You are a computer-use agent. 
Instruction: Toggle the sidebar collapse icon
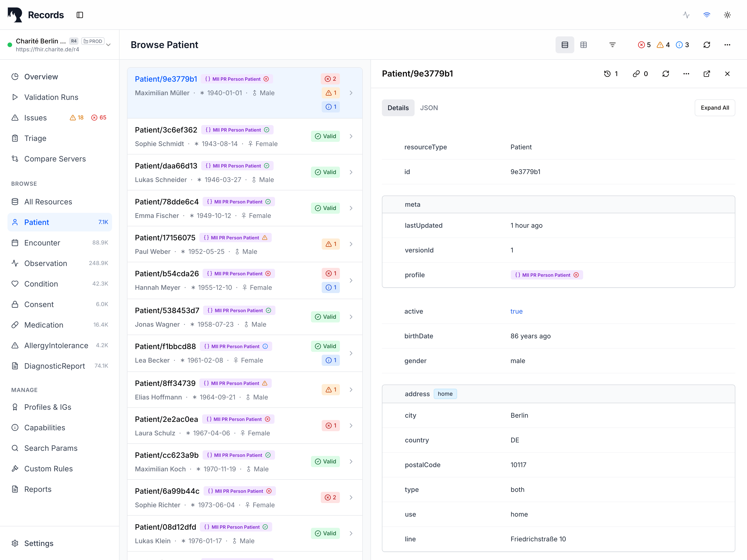point(80,15)
